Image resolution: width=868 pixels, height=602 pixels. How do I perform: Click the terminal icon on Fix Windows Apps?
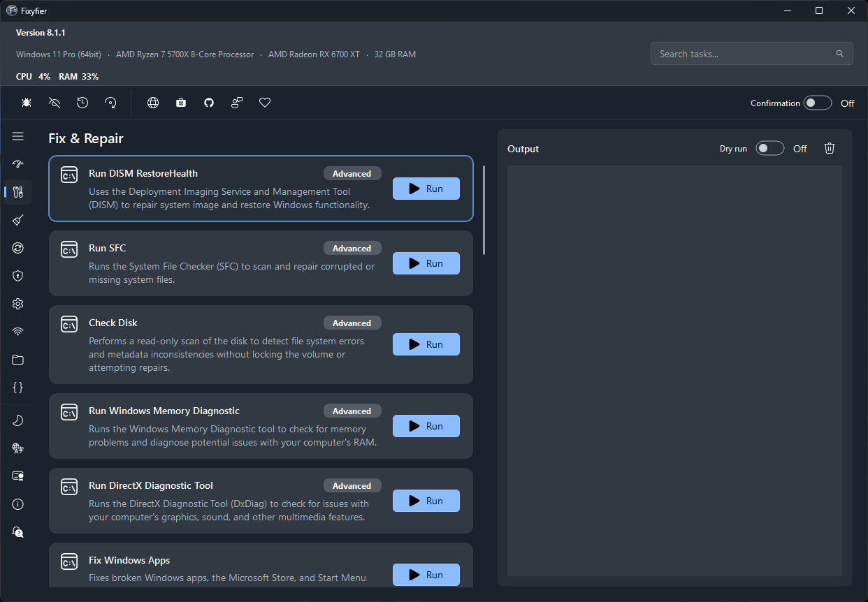pyautogui.click(x=69, y=561)
